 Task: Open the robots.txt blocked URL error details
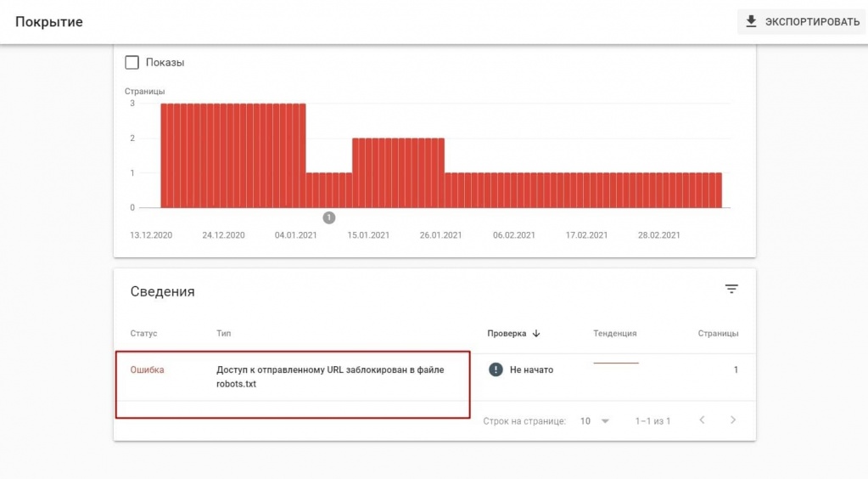329,376
